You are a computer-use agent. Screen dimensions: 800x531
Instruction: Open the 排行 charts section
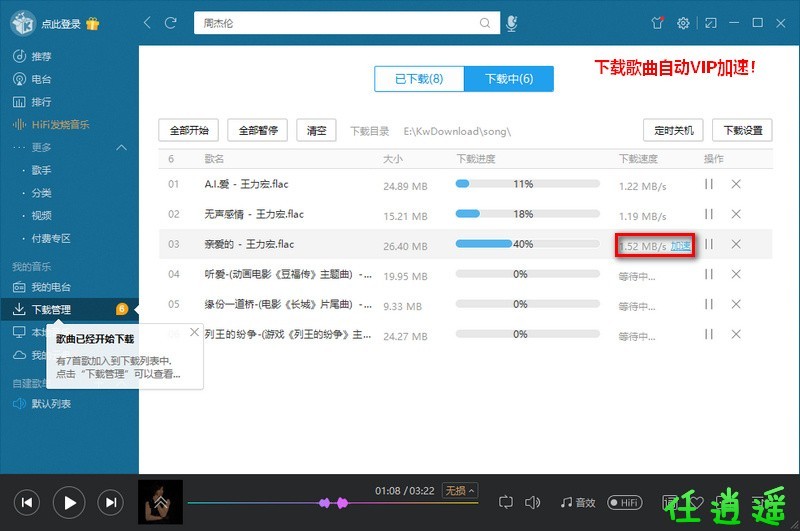(x=32, y=102)
